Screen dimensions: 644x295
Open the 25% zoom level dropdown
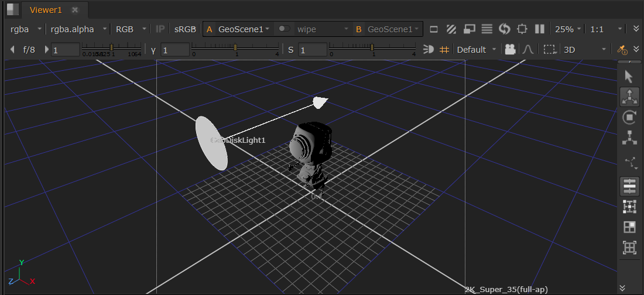[x=568, y=29]
